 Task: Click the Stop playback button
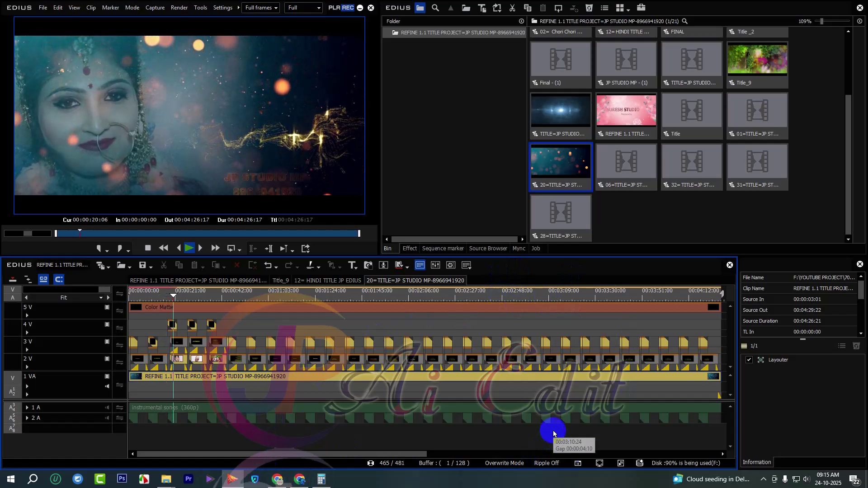tap(148, 248)
